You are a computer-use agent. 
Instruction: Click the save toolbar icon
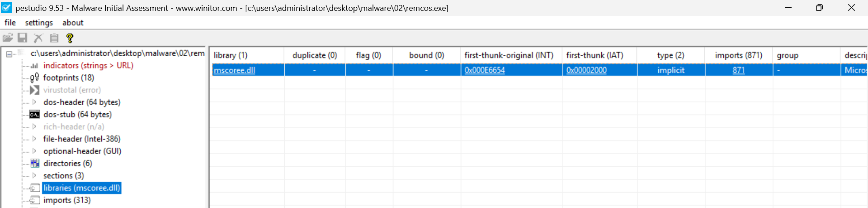(x=23, y=38)
